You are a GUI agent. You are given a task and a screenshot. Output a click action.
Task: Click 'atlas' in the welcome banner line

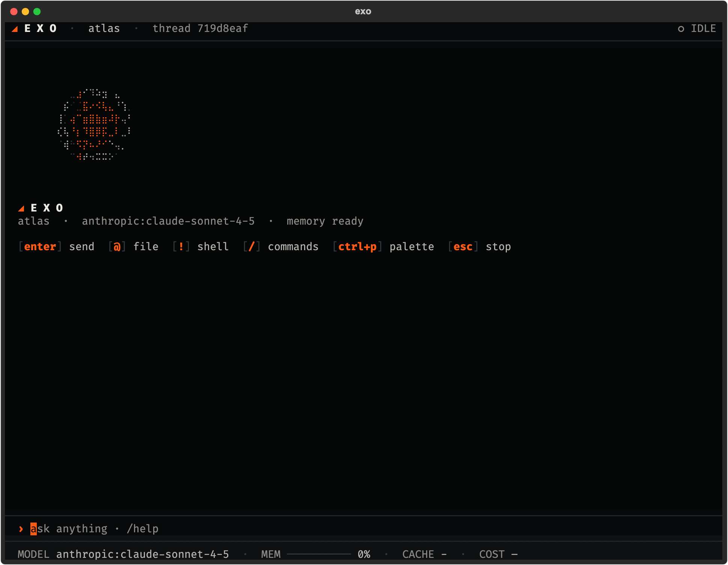click(34, 221)
